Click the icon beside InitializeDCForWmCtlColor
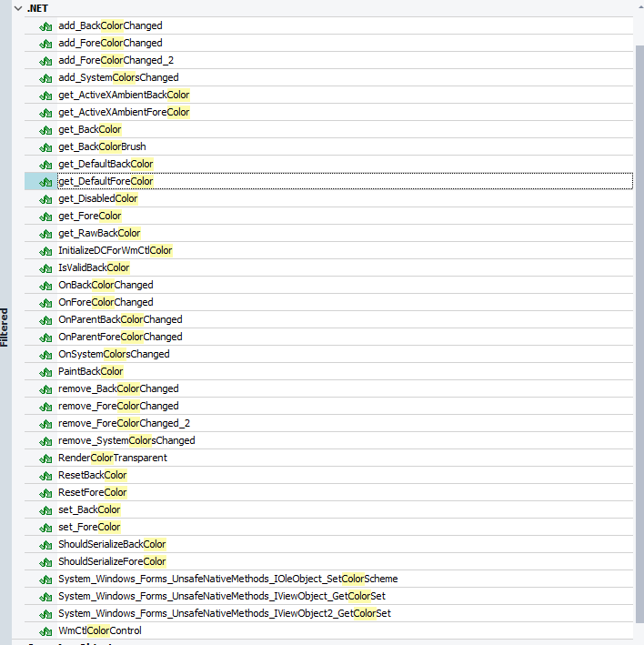The image size is (644, 645). coord(45,250)
